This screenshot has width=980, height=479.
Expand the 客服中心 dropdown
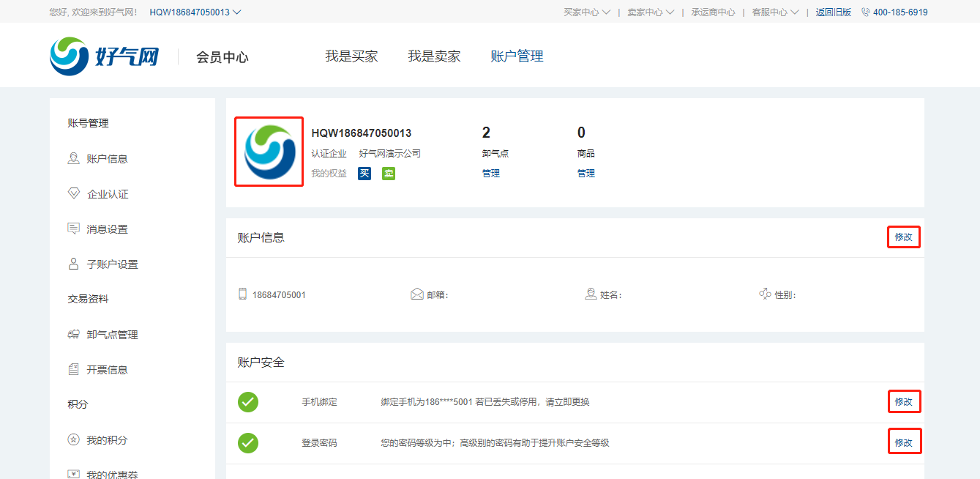[775, 12]
